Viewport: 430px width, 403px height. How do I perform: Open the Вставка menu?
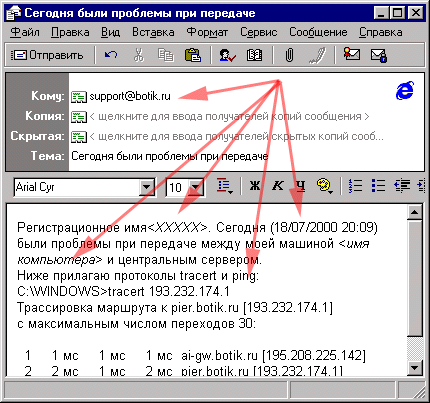pyautogui.click(x=153, y=32)
